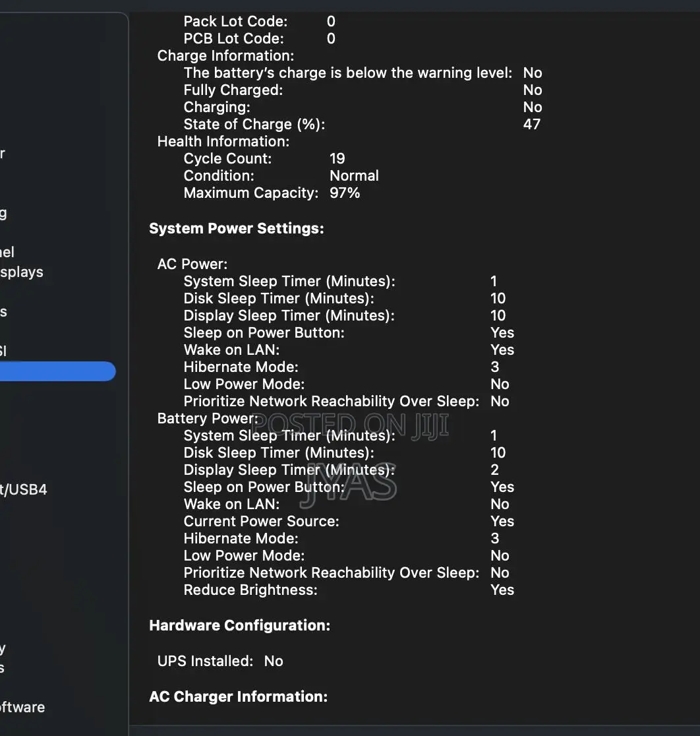Screen dimensions: 700x736
Task: Open the sidebar entry ending in /USB4
Action: pyautogui.click(x=24, y=490)
